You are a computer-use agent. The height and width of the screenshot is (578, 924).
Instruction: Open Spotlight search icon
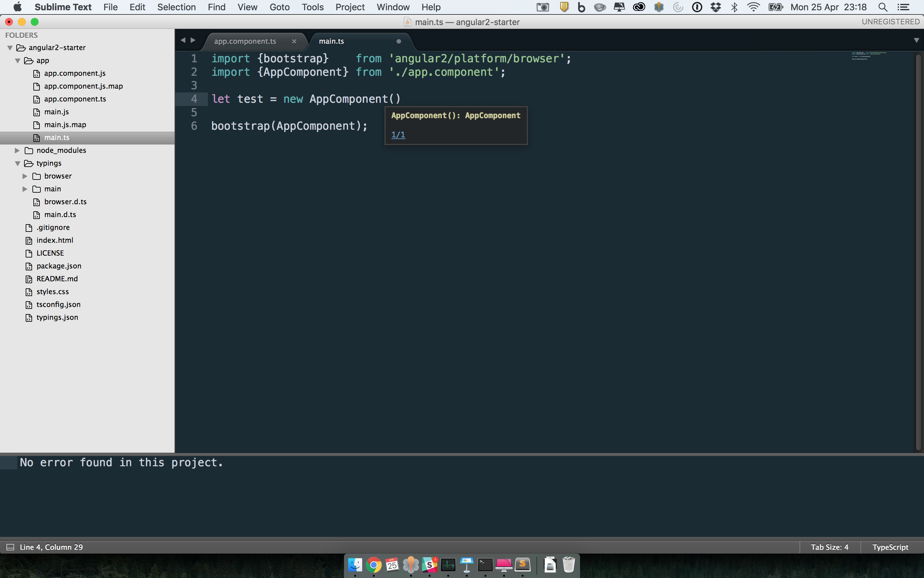pos(882,7)
